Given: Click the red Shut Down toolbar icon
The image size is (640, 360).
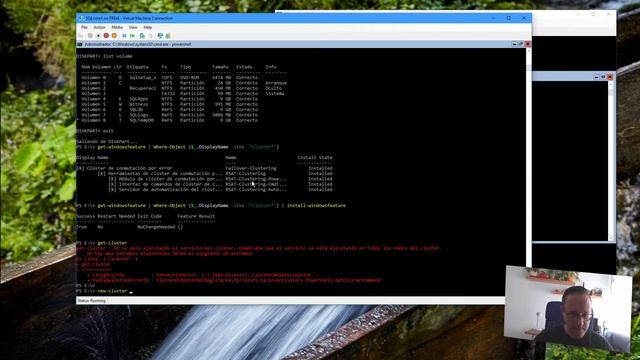Looking at the screenshot, I should click(106, 36).
